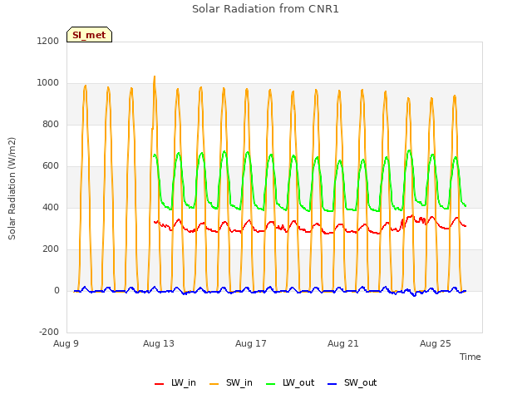532x399 pixels.
Task: Click the blue SW_out legend color marker
Action: (332, 384)
